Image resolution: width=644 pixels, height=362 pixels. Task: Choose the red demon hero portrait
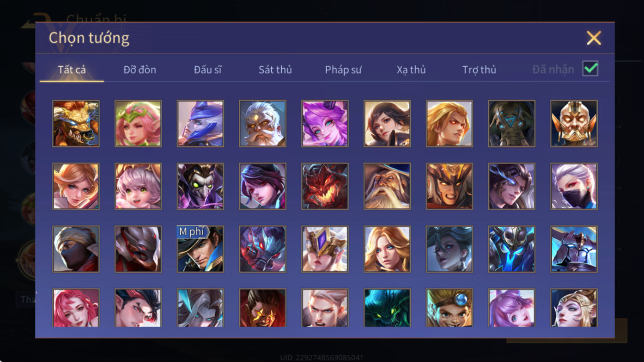(325, 186)
